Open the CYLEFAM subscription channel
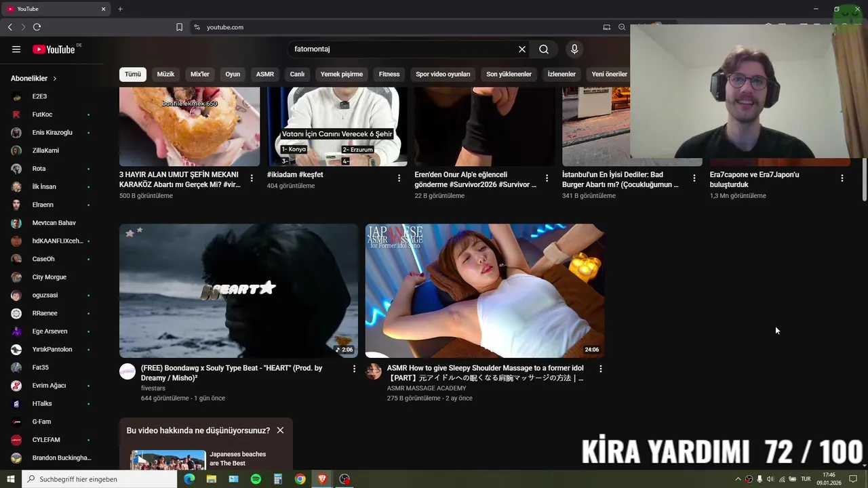 (52, 440)
